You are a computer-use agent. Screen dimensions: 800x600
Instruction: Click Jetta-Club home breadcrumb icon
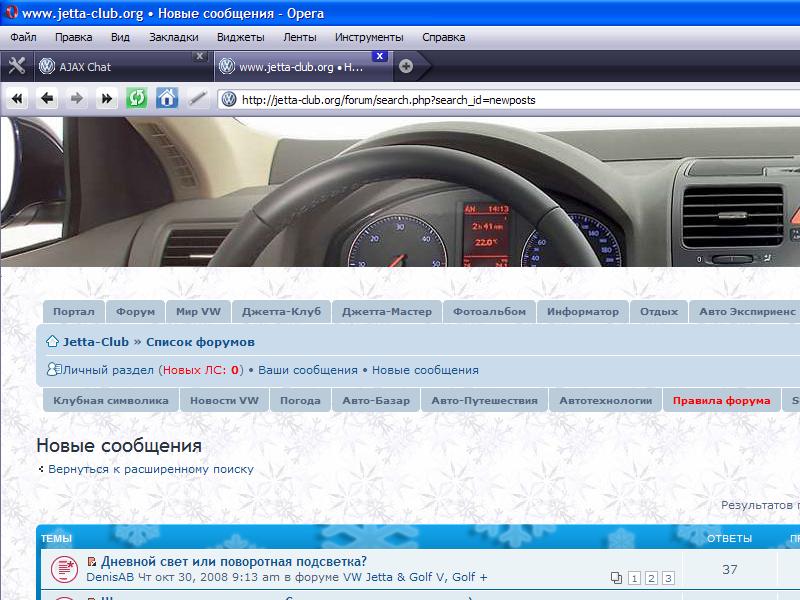[x=52, y=341]
